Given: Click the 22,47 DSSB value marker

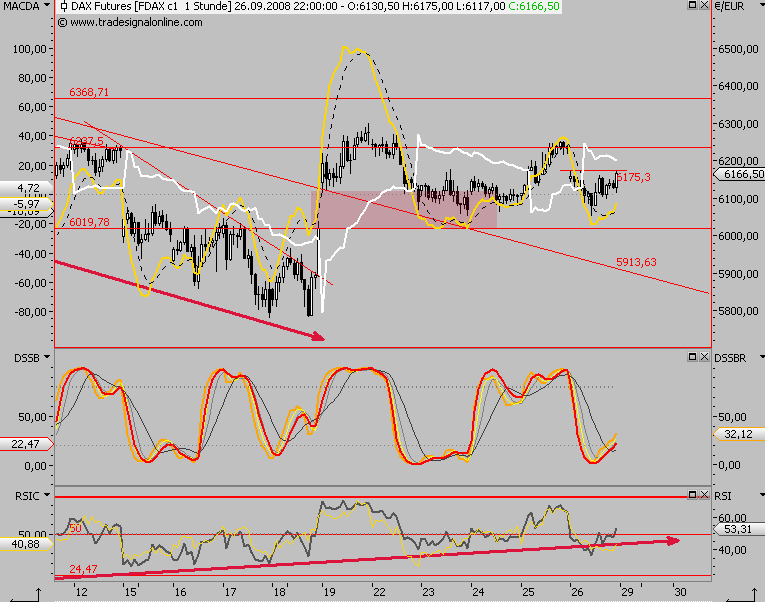Looking at the screenshot, I should pos(25,444).
